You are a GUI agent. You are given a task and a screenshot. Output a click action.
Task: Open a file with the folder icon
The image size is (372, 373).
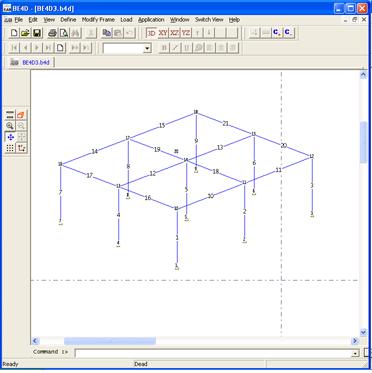tap(26, 33)
